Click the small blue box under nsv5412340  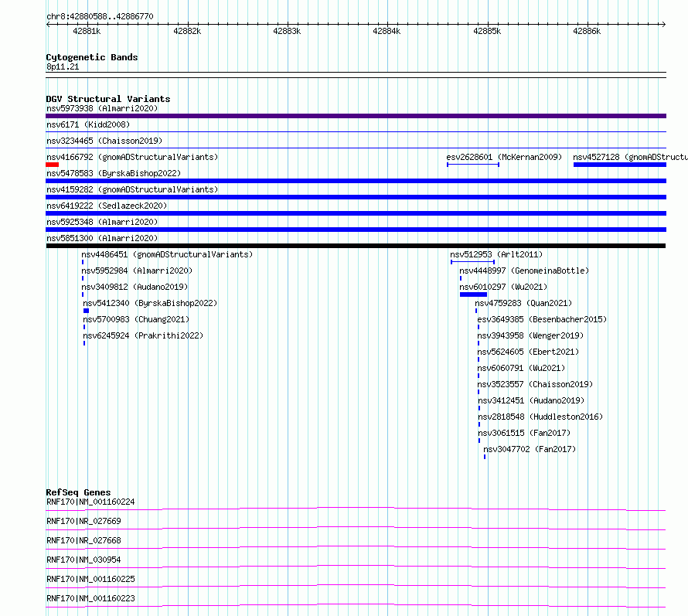point(86,311)
